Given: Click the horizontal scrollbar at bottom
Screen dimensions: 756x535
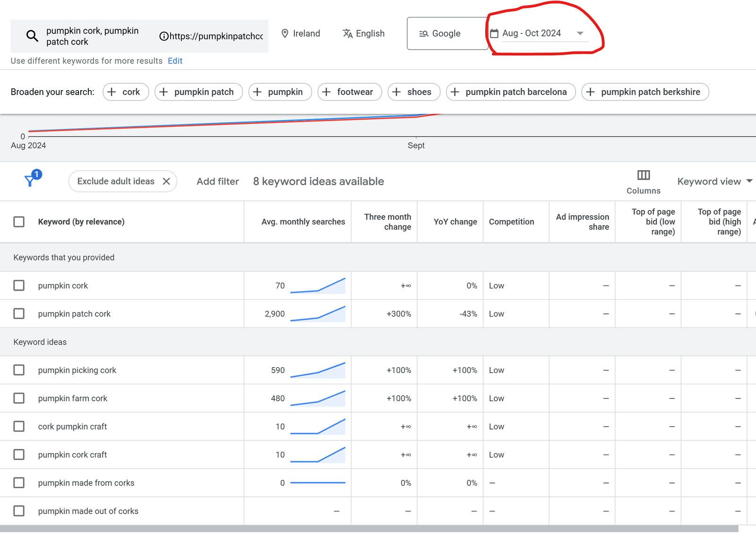Looking at the screenshot, I should point(369,529).
